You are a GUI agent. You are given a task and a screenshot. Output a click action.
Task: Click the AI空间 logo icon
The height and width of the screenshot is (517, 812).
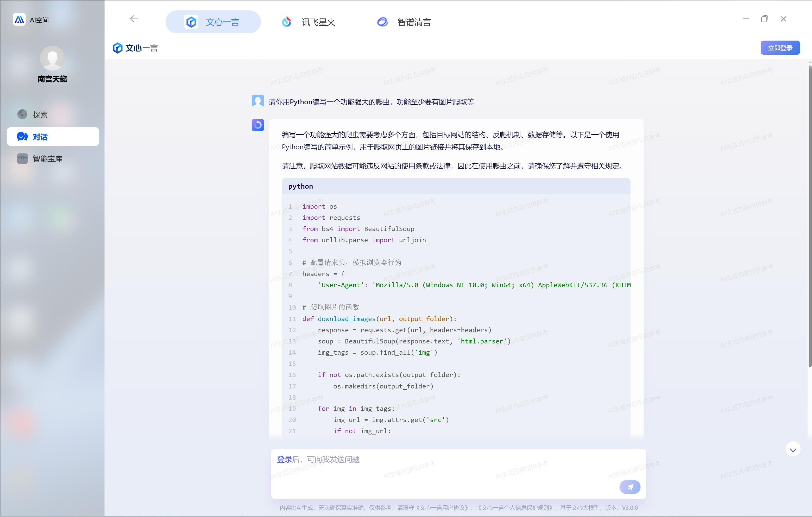(19, 19)
